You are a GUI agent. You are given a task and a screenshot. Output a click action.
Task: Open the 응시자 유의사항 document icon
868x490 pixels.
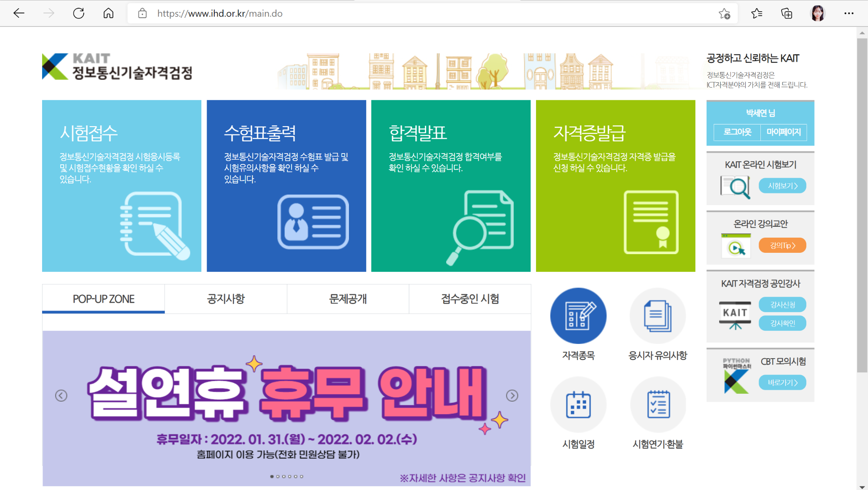point(658,316)
